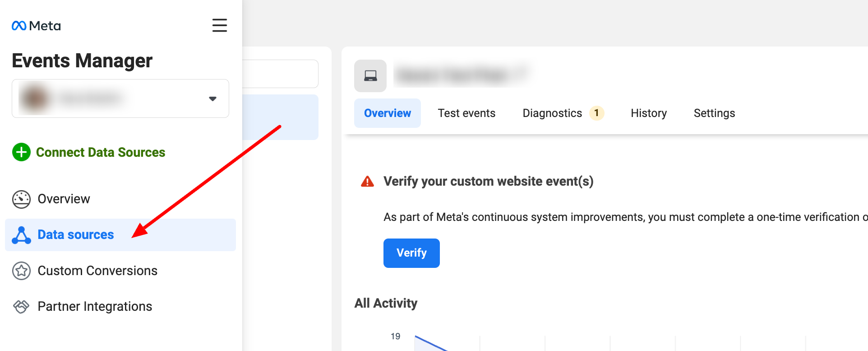Click the green plus Connect icon
Viewport: 868px width, 351px height.
[21, 152]
